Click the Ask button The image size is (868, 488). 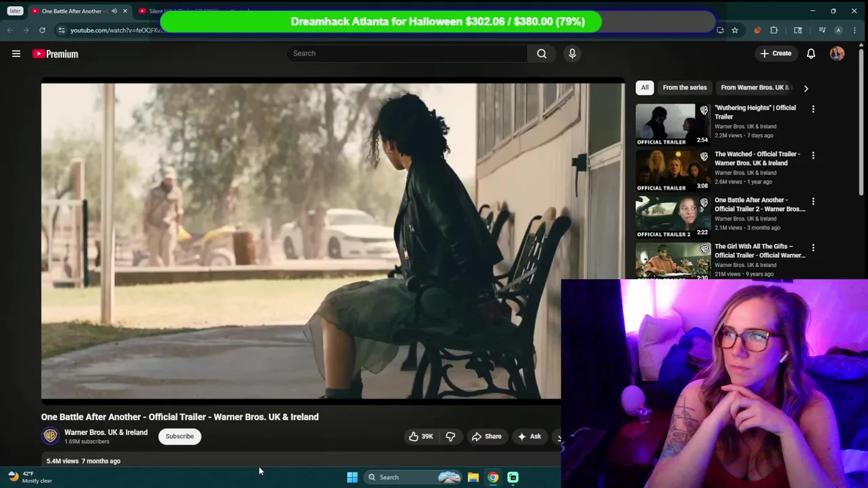[x=529, y=436]
